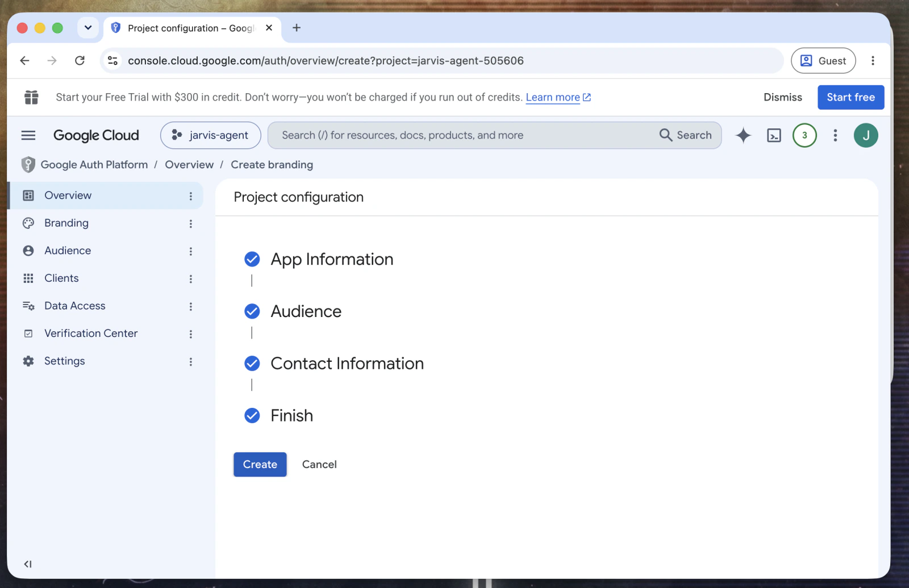Open Gemini AI assistant sparkle icon
The width and height of the screenshot is (909, 588).
point(743,135)
